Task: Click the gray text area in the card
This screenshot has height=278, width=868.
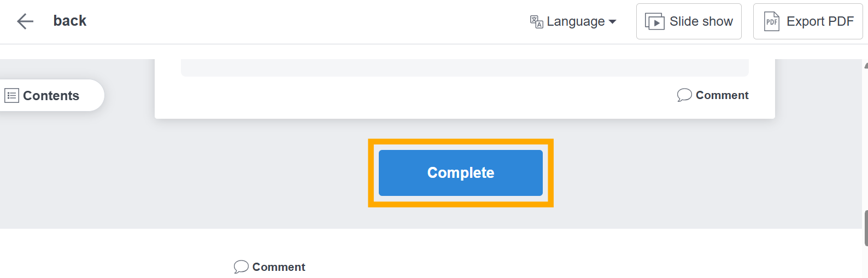Action: click(465, 68)
